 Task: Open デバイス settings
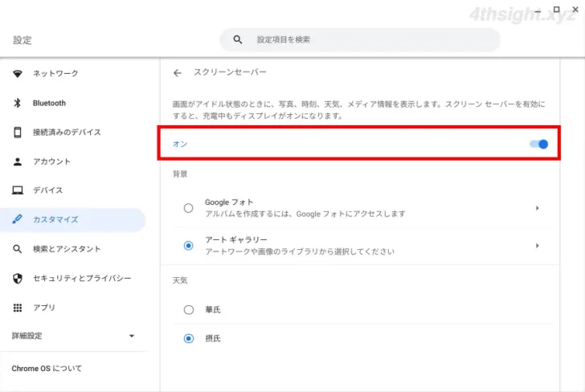point(73,190)
